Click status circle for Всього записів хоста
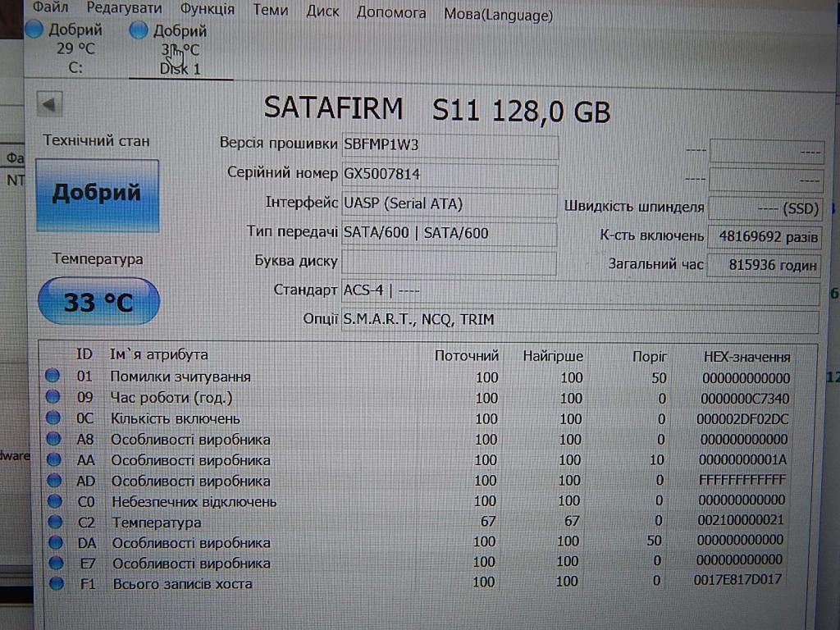This screenshot has width=840, height=630. 56,583
